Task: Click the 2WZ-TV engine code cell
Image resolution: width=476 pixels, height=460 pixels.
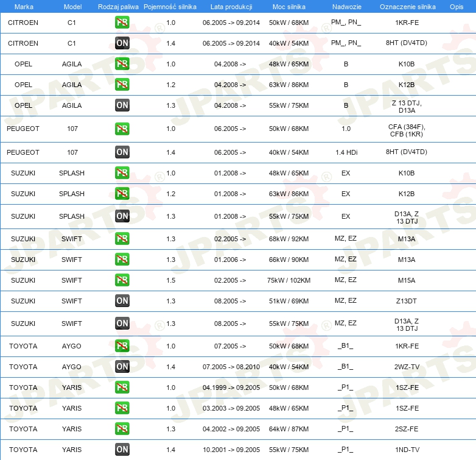Action: tap(407, 367)
